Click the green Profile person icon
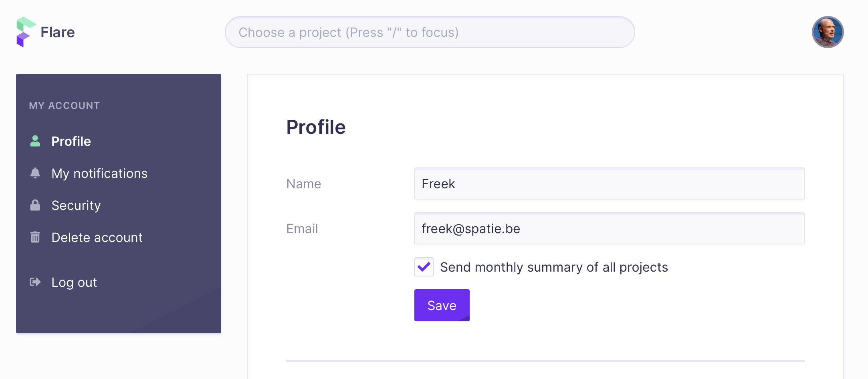 [x=35, y=141]
